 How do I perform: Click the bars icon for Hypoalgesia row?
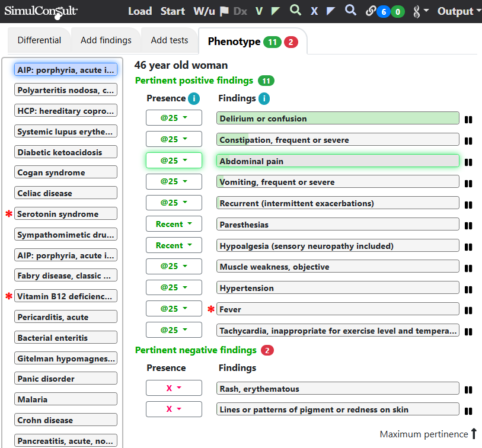(x=468, y=247)
